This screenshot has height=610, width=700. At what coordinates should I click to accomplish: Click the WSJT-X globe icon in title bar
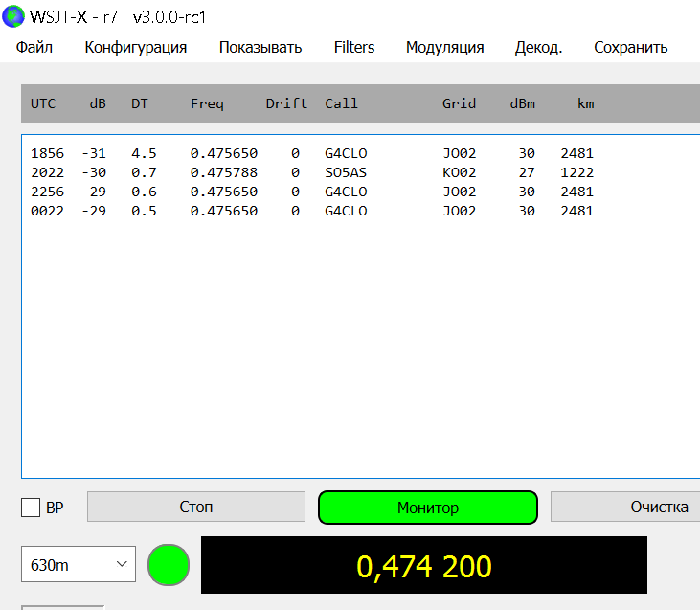click(14, 17)
